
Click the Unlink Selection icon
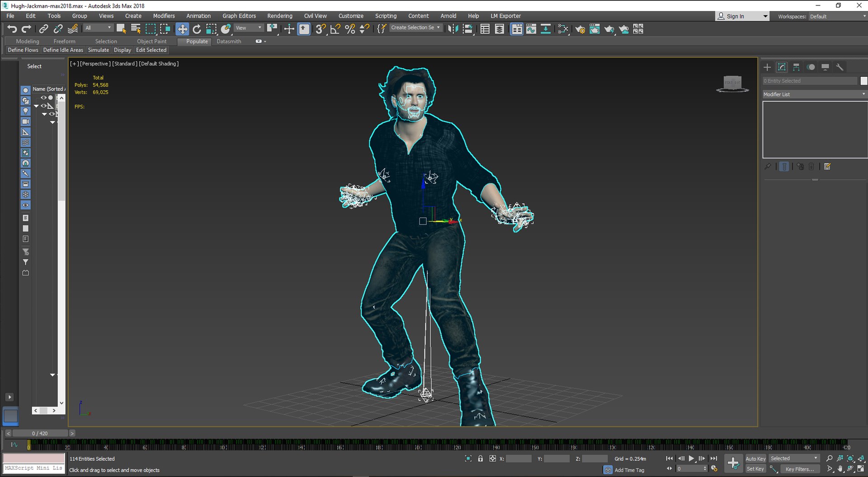pyautogui.click(x=58, y=29)
